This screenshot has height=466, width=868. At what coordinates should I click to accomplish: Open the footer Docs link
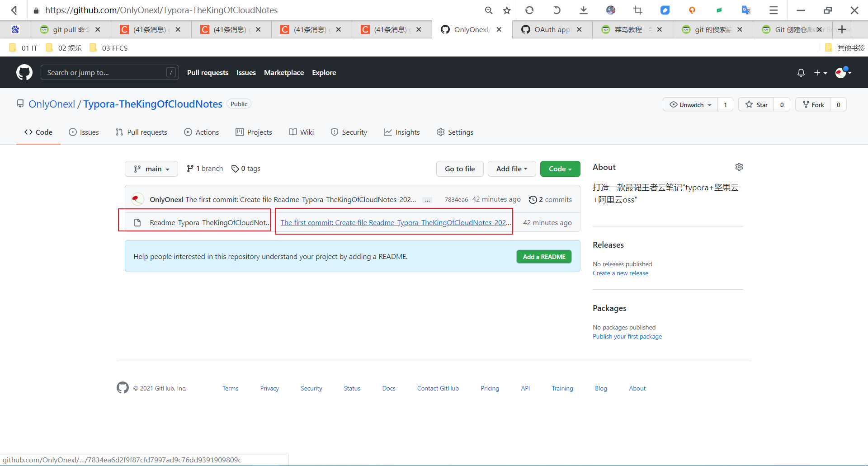pos(389,388)
